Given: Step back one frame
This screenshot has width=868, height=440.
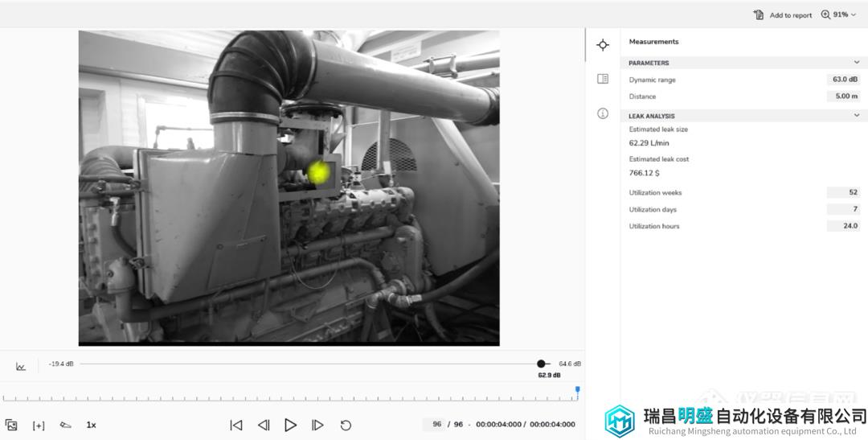Looking at the screenshot, I should click(264, 425).
